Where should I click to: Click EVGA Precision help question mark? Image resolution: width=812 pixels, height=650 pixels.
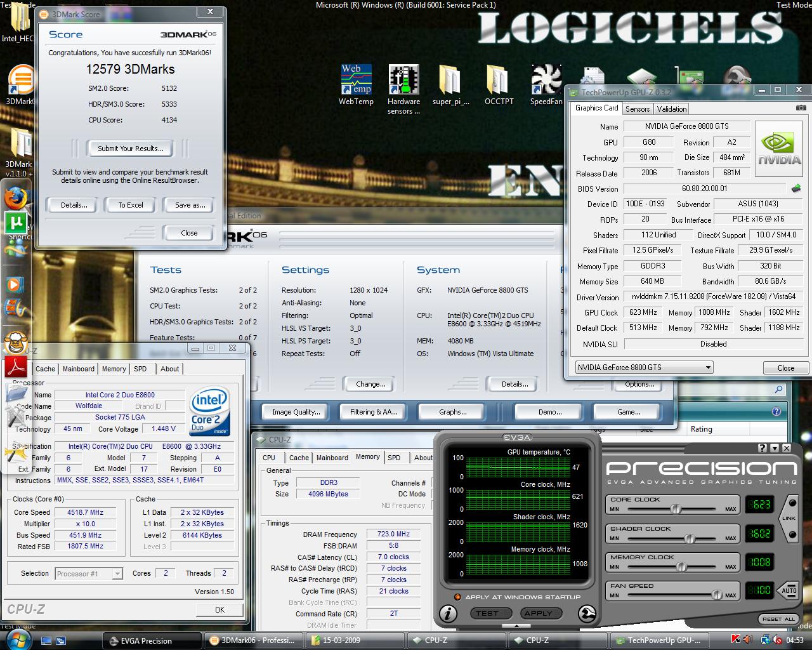point(763,448)
